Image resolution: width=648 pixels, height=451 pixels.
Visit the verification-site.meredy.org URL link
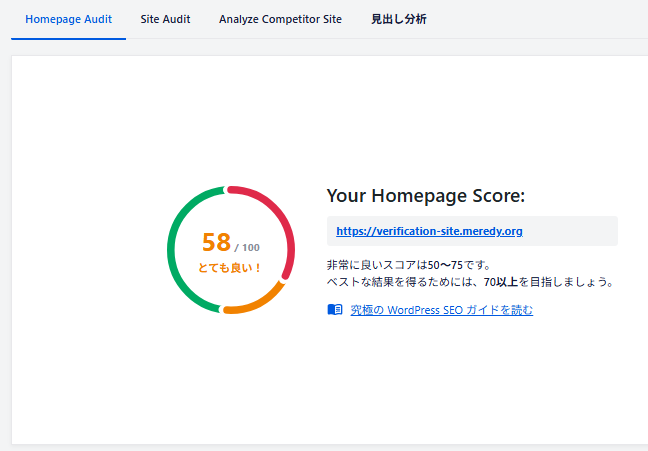click(429, 231)
